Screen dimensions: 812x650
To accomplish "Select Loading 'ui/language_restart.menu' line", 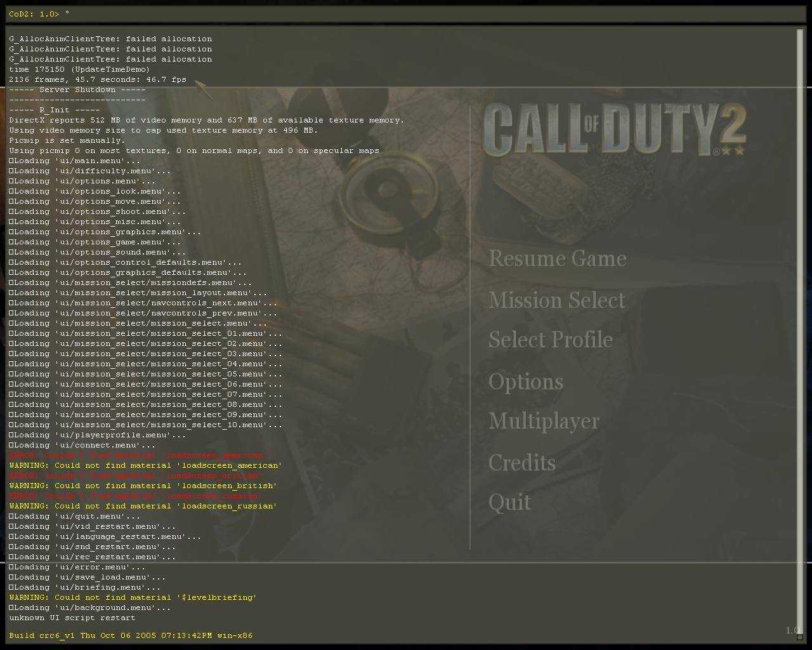I will pyautogui.click(x=105, y=536).
